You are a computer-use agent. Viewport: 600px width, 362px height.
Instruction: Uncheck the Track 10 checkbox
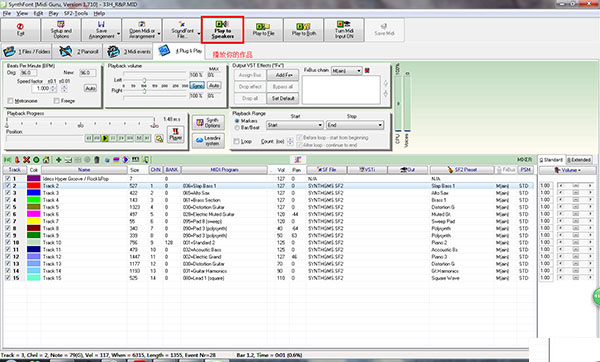(x=8, y=243)
